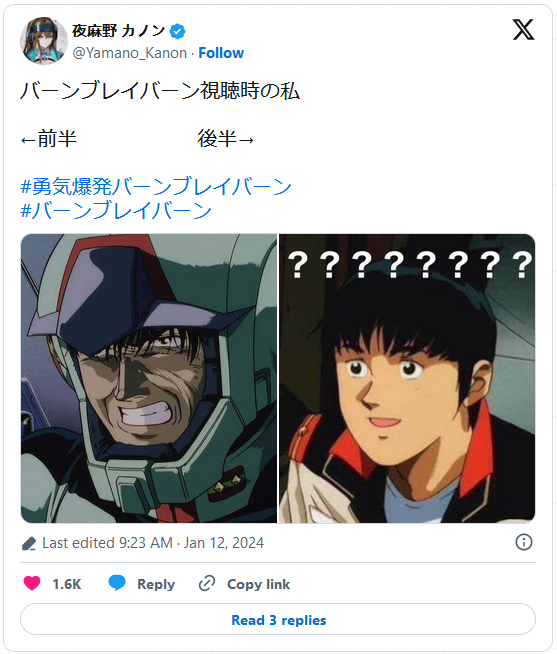Click the Read 3 replies button
Image resolution: width=557 pixels, height=654 pixels.
tap(278, 619)
